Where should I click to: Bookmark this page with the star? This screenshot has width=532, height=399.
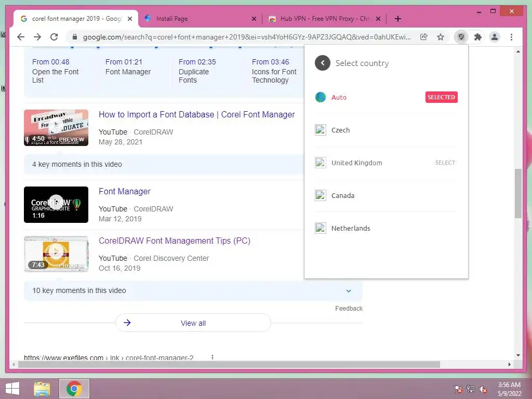click(441, 37)
